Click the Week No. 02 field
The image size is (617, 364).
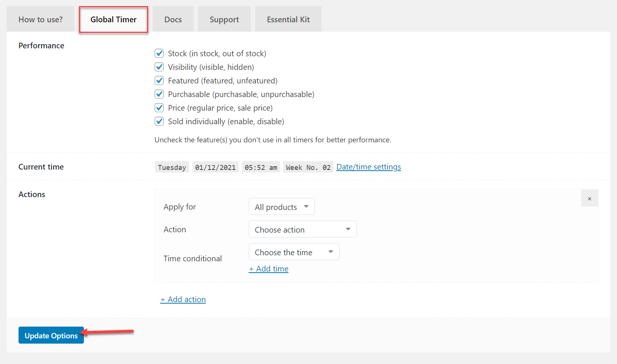pos(308,167)
